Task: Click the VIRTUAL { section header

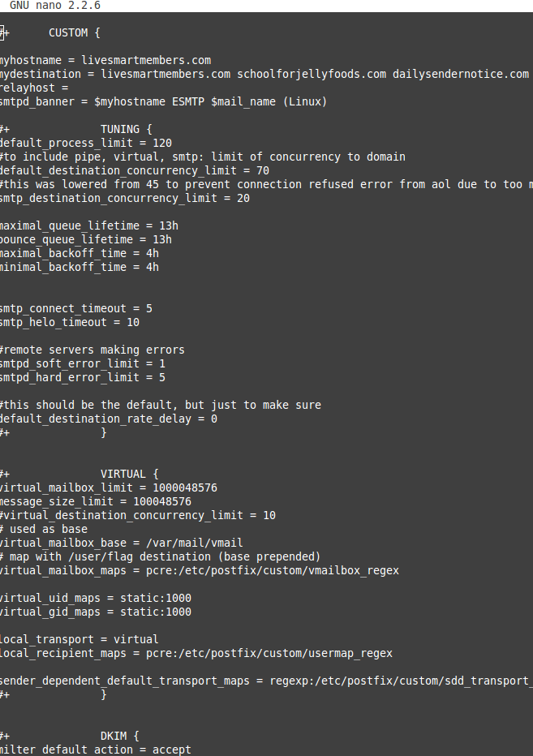Action: [129, 474]
